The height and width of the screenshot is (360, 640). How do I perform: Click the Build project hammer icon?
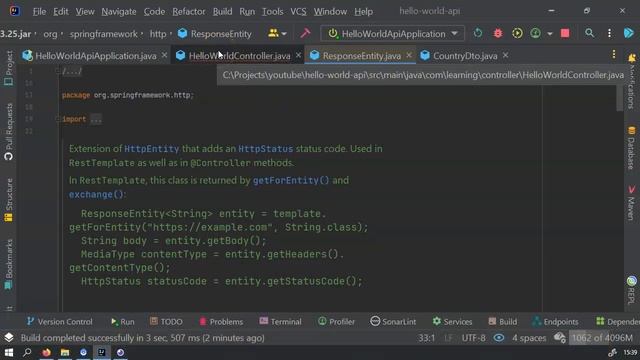[x=305, y=33]
